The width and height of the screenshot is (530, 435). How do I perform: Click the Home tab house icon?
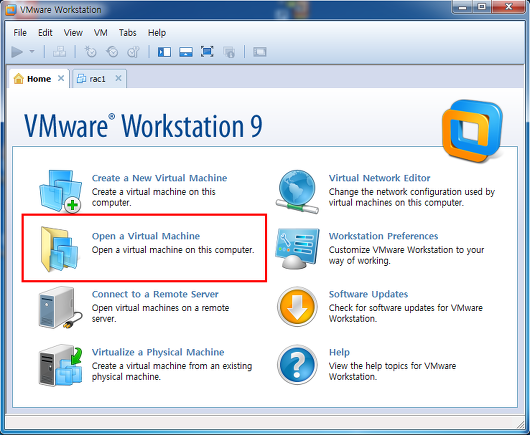pyautogui.click(x=19, y=78)
